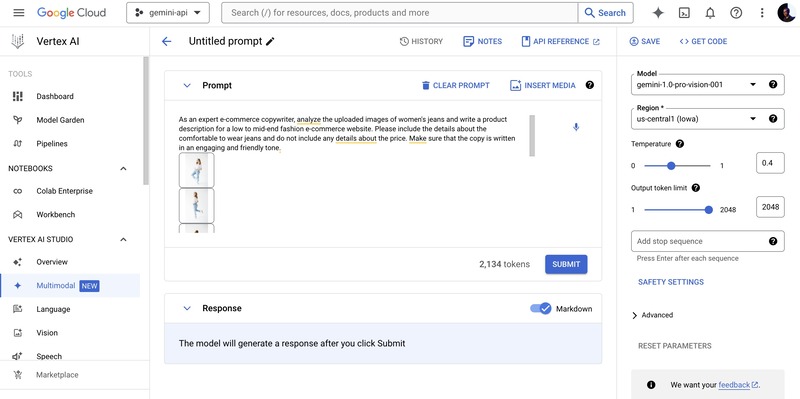This screenshot has height=399, width=800.
Task: Clear the prompt
Action: [455, 85]
